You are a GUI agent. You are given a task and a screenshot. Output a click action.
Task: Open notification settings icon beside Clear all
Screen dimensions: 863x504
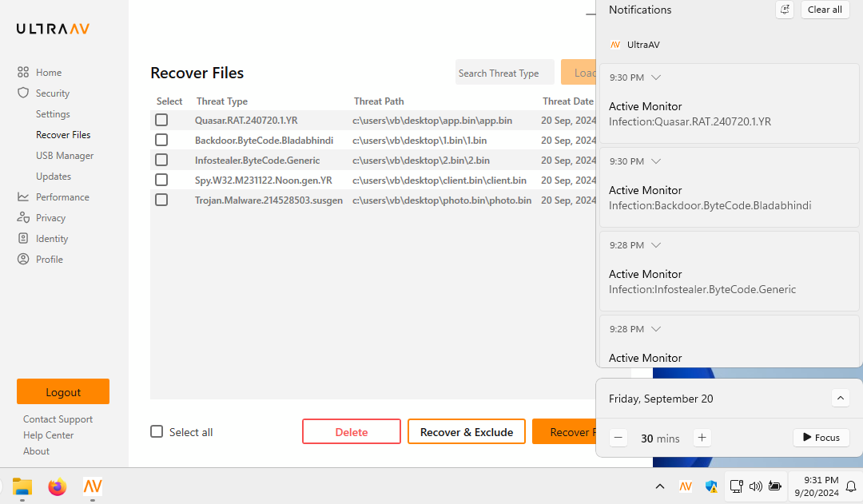coord(785,10)
